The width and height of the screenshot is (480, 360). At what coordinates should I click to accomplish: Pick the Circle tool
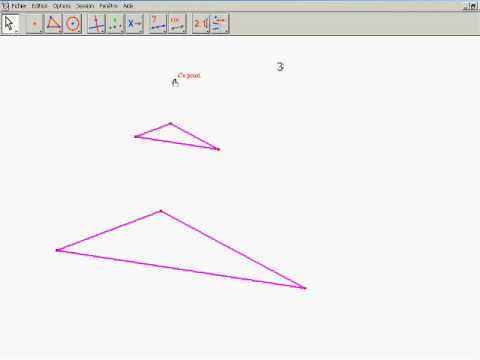[x=73, y=24]
